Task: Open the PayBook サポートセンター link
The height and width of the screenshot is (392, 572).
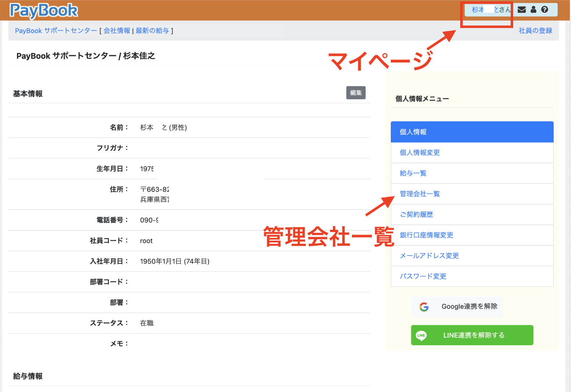Action: pyautogui.click(x=56, y=31)
